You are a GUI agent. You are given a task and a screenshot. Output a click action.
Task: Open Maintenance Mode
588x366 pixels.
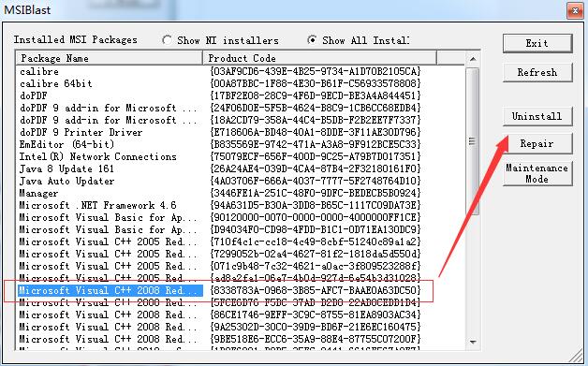pyautogui.click(x=537, y=173)
